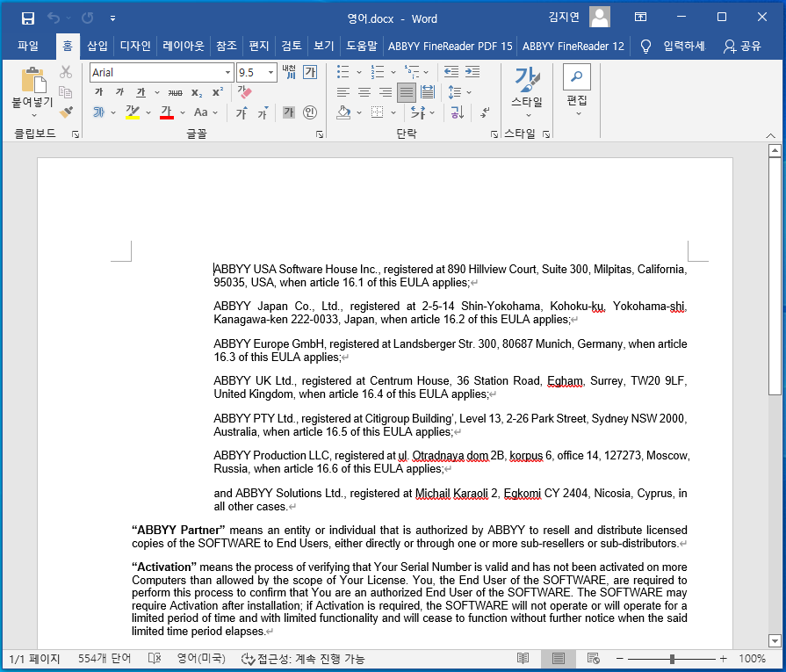Switch to the Layout (레이아웃) tab
Image resolution: width=786 pixels, height=672 pixels.
(184, 47)
